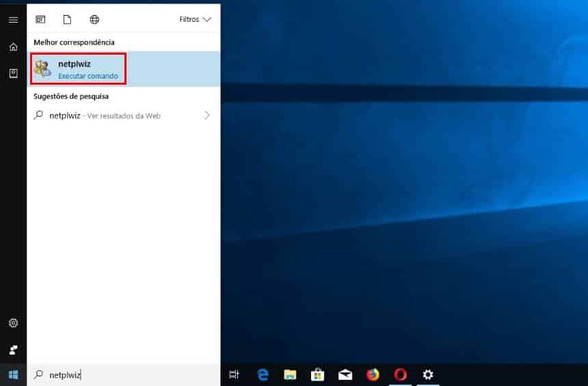The image size is (588, 386).
Task: Open File Explorer from the taskbar
Action: (x=290, y=374)
